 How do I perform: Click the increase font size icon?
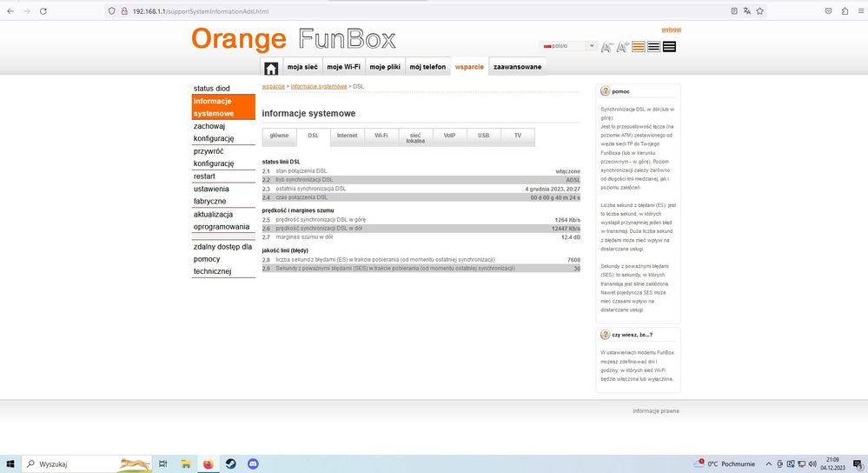[x=622, y=47]
